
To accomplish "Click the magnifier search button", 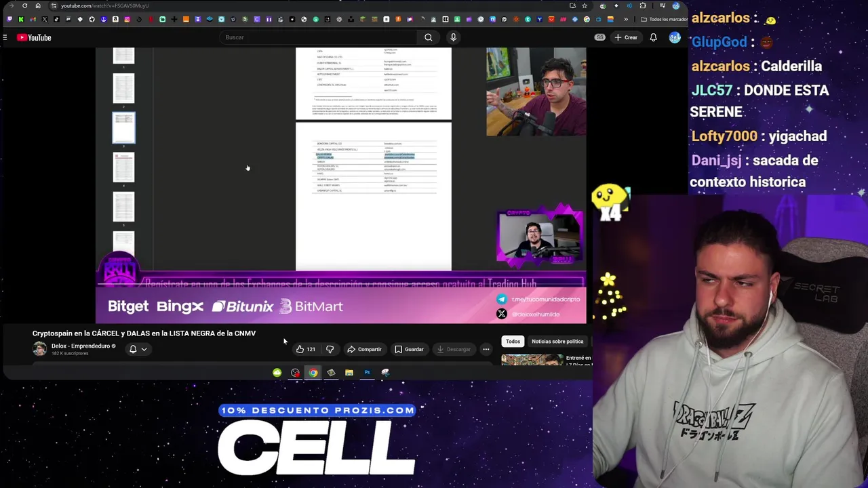I will tap(429, 37).
